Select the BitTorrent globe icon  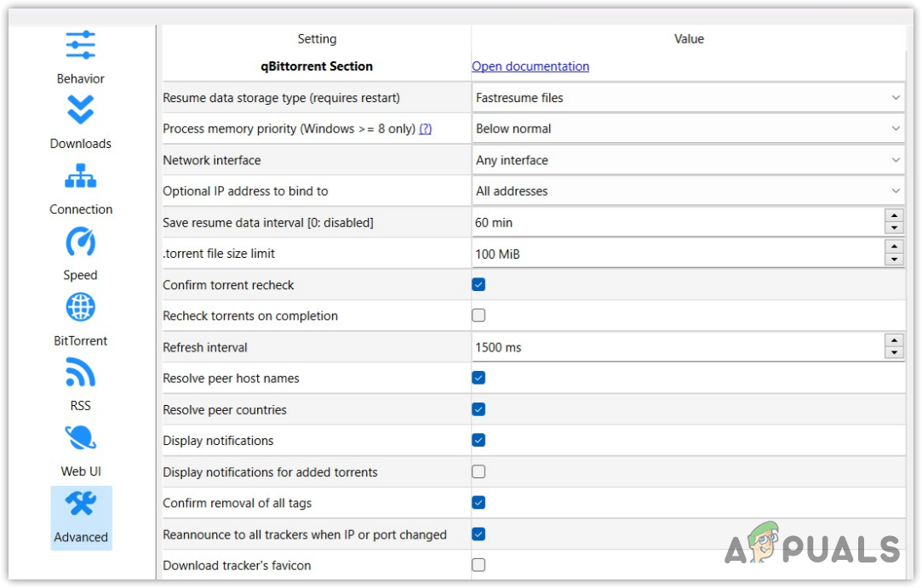[80, 307]
